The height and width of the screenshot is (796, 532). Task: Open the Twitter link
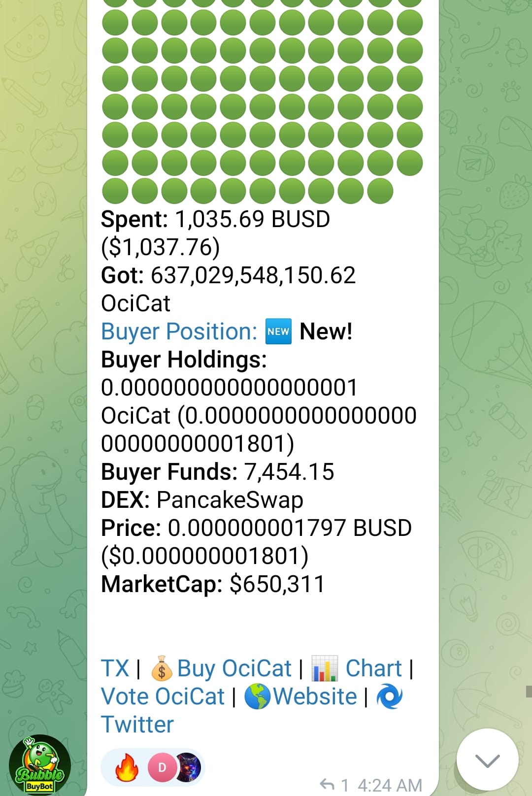(137, 725)
